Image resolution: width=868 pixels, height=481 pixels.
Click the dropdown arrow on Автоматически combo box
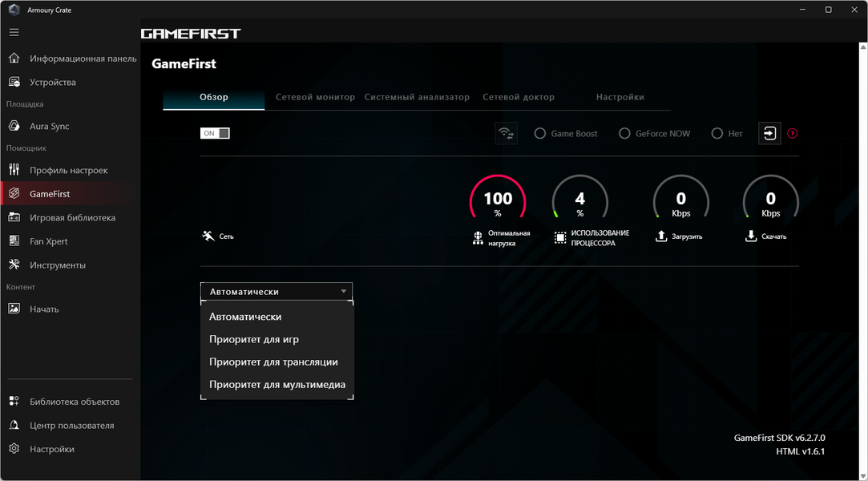point(344,292)
